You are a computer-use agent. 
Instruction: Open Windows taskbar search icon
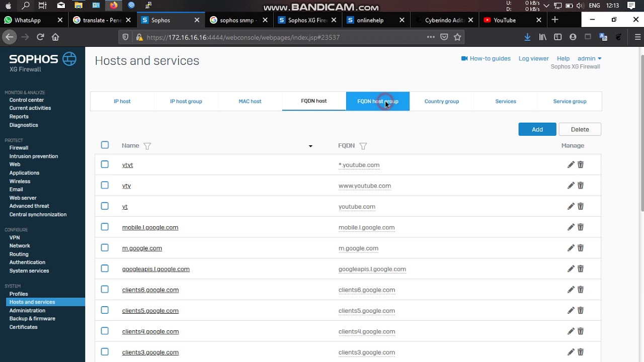coord(26,6)
